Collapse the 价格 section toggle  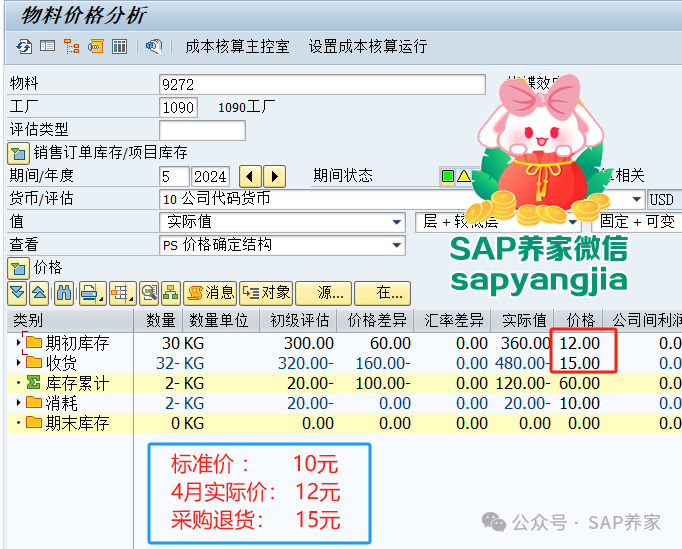point(18,268)
